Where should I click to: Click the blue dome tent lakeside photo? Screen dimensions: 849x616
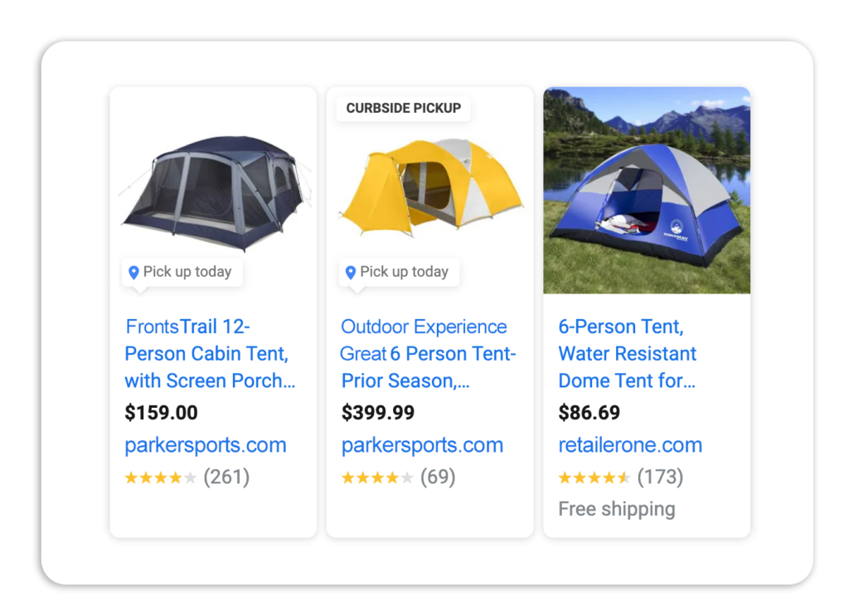pos(647,190)
